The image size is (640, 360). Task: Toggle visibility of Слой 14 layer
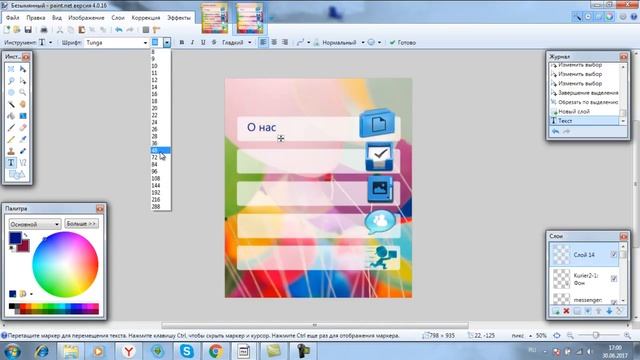(x=613, y=254)
